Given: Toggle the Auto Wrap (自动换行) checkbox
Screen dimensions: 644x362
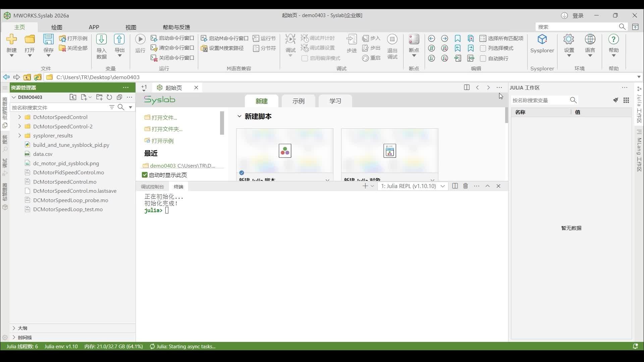Looking at the screenshot, I should click(x=483, y=58).
